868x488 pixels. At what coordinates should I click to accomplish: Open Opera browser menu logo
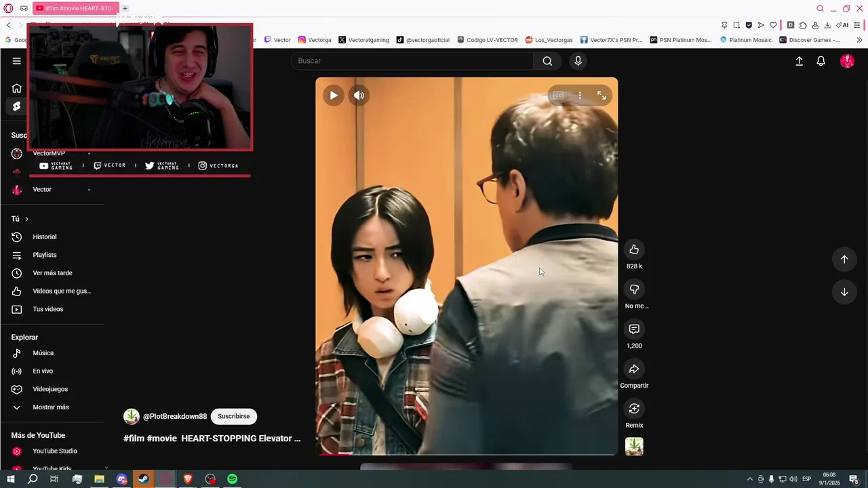(x=8, y=8)
